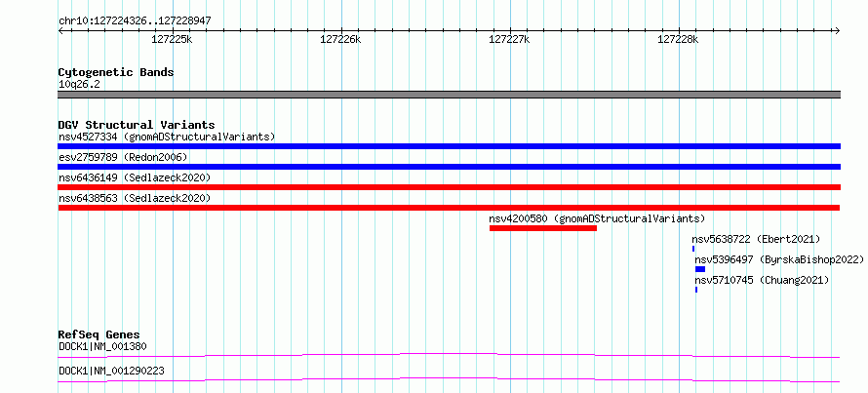Viewport: 868px width, 393px height.
Task: Open variant label nsv5638722 (Ebert2021)
Action: (x=756, y=239)
